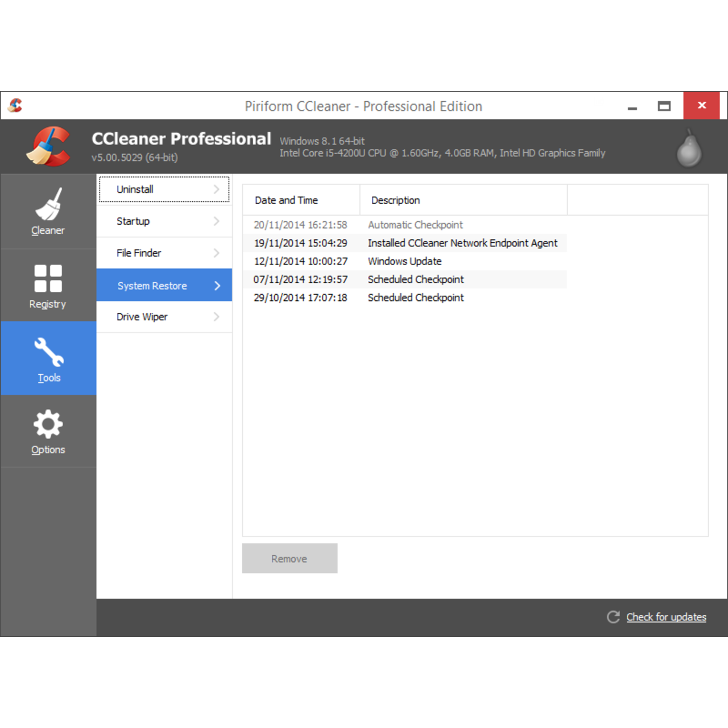Open the Check for updates link
This screenshot has height=728, width=728.
click(x=666, y=617)
